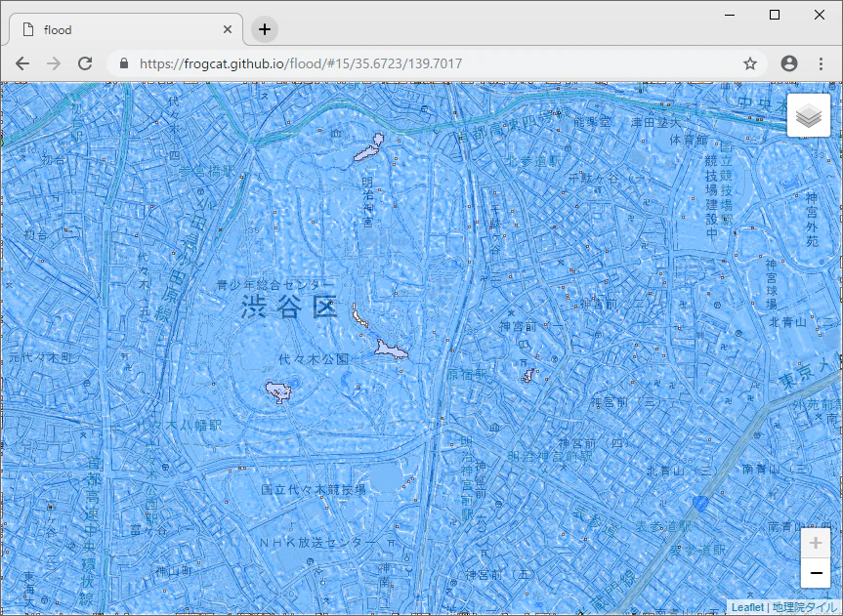This screenshot has width=843, height=616.
Task: Zoom in on the map
Action: tap(816, 544)
